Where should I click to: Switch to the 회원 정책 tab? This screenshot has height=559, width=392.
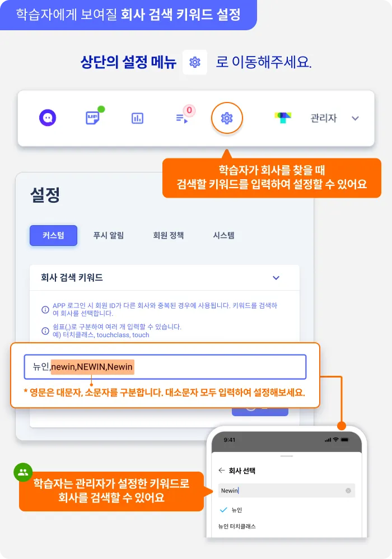pyautogui.click(x=168, y=235)
